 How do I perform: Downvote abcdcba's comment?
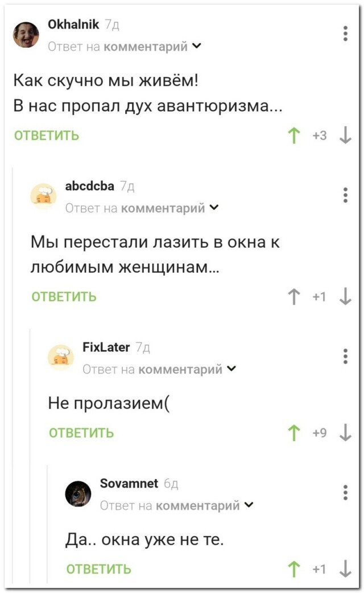pos(345,296)
